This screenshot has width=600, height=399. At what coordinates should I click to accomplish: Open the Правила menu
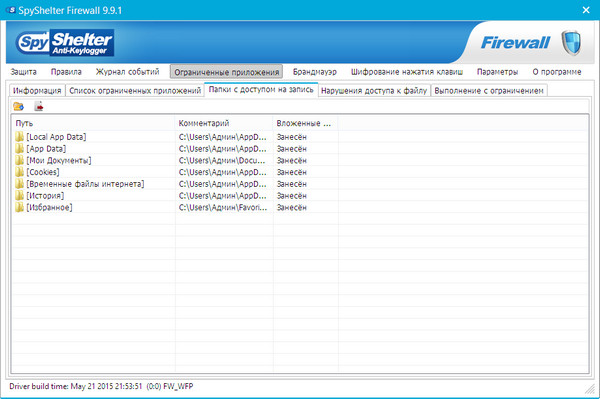[66, 72]
